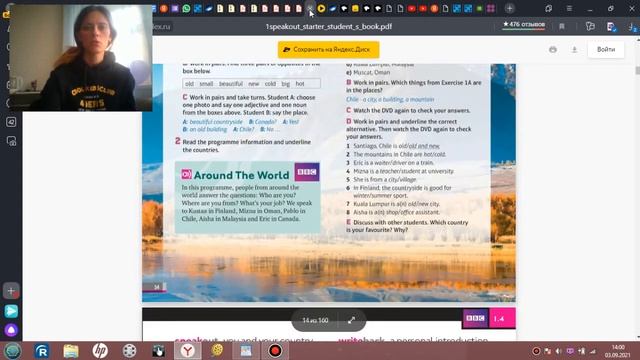Launch the HP app from taskbar
640x360 pixels.
100,351
